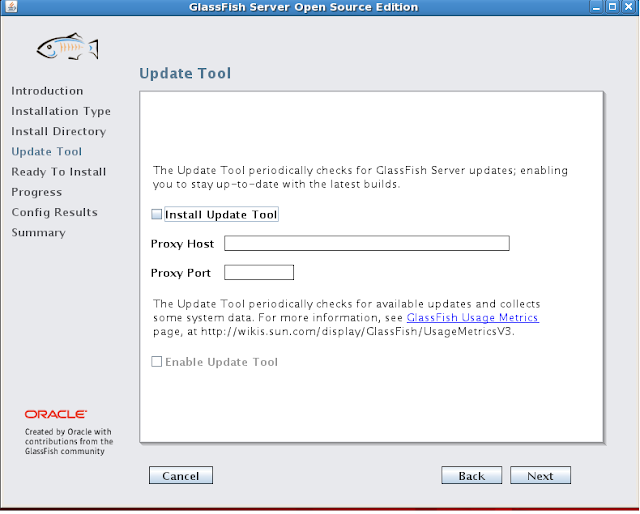This screenshot has height=514, width=640.
Task: Open the GlassFish Usage Metrics link
Action: click(473, 318)
